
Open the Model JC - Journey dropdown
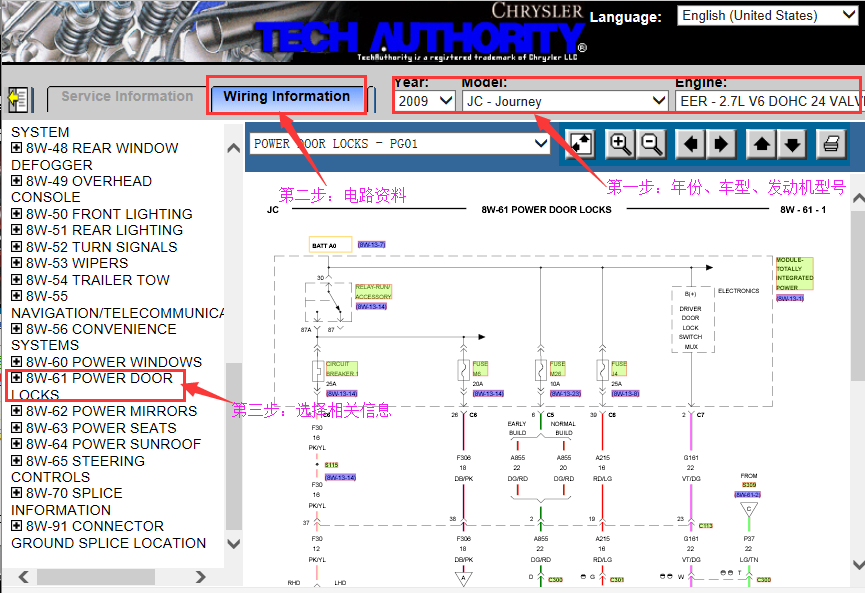[x=565, y=101]
